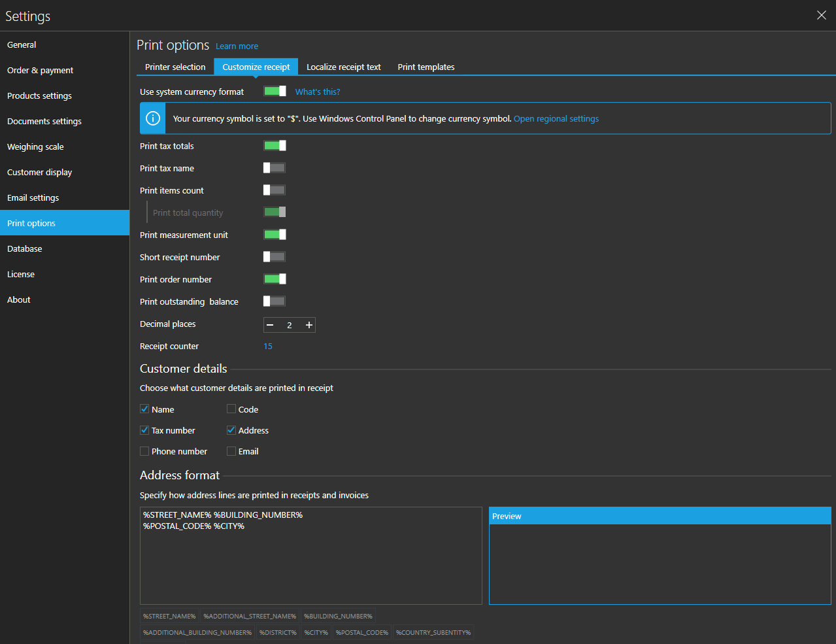The image size is (836, 644).
Task: Uncheck the Address checkbox
Action: 231,430
